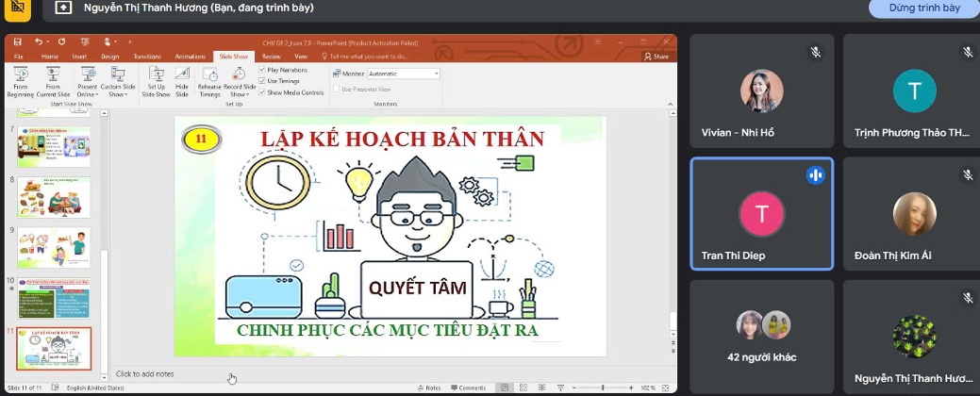
Task: Click the Save icon in title bar
Action: pyautogui.click(x=18, y=41)
